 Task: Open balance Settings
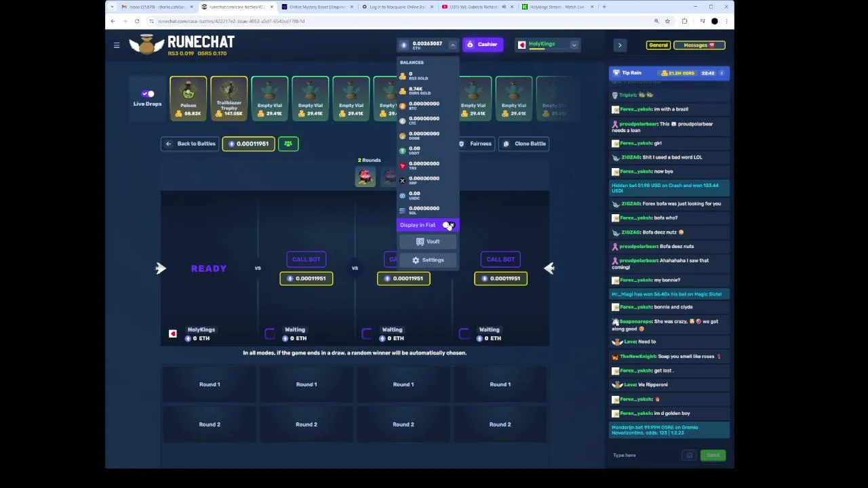428,260
